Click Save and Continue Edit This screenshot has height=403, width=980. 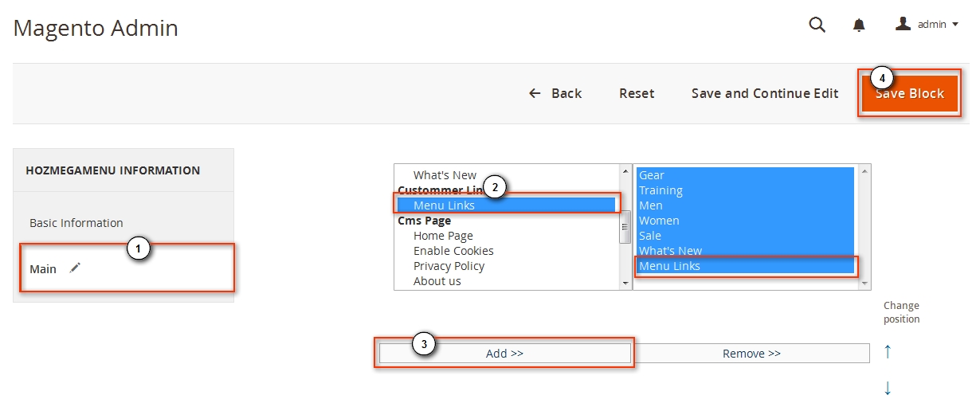pos(765,93)
